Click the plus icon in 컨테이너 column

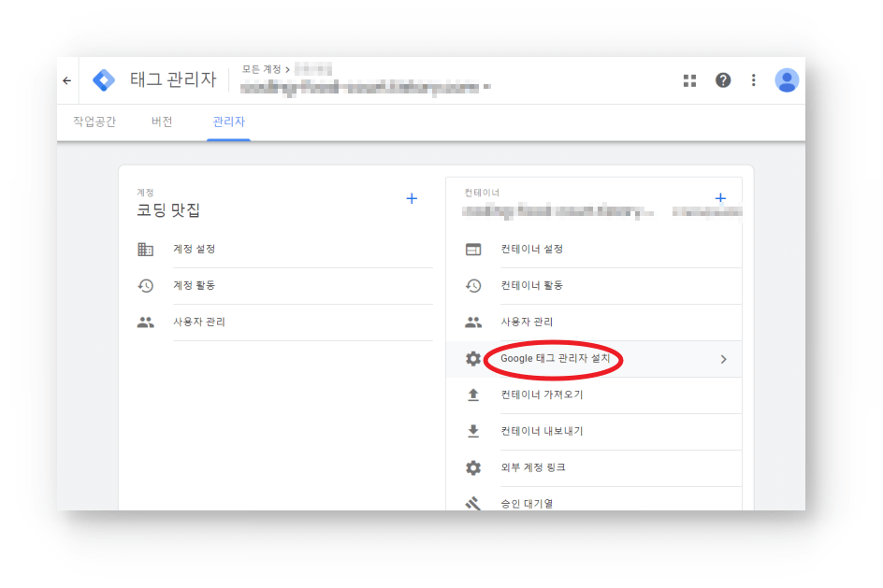719,197
